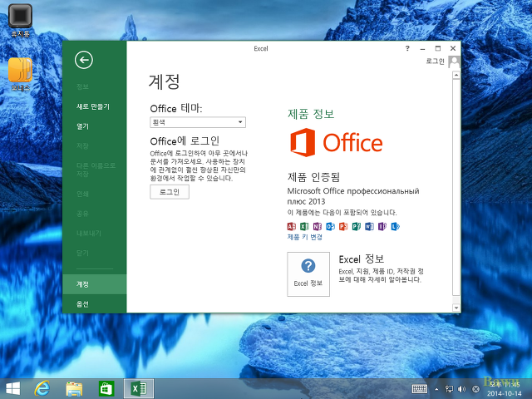Click the Lync product icon
532x399 pixels.
pos(396,226)
